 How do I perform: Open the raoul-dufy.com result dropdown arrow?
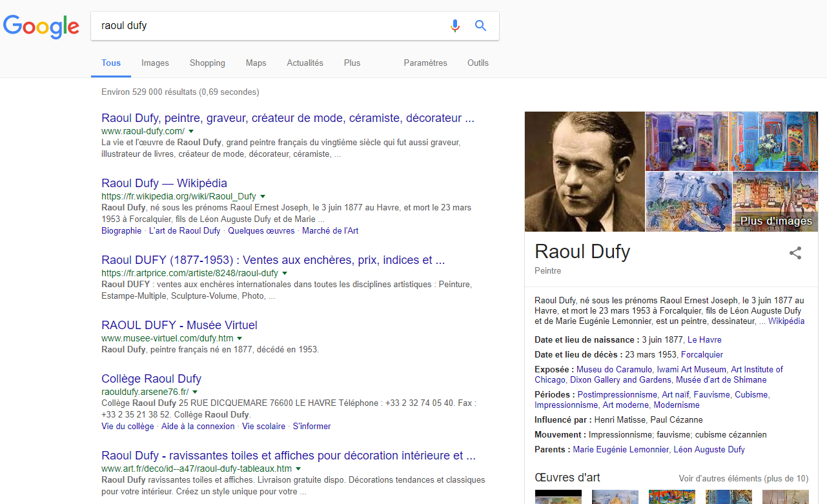pyautogui.click(x=191, y=131)
